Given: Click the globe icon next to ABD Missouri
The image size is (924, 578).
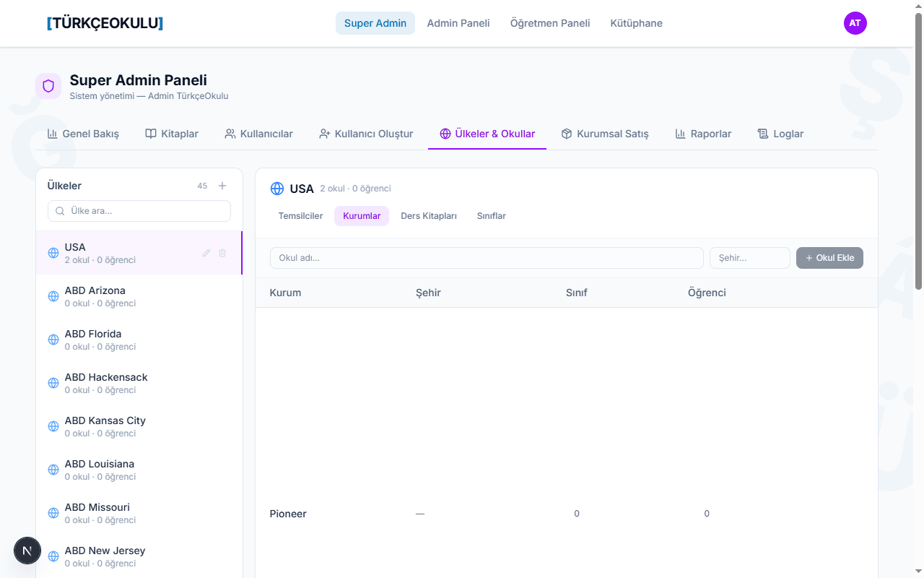Looking at the screenshot, I should (x=53, y=513).
